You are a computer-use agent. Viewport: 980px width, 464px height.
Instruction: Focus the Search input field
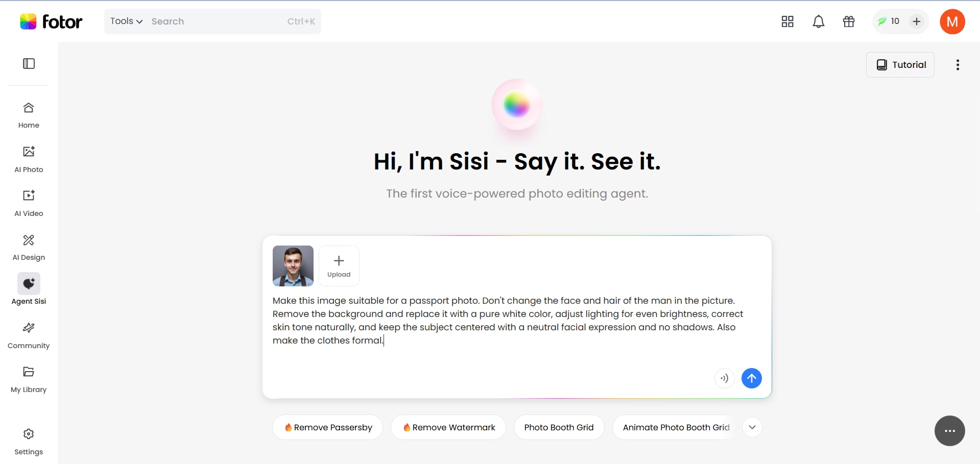point(214,21)
